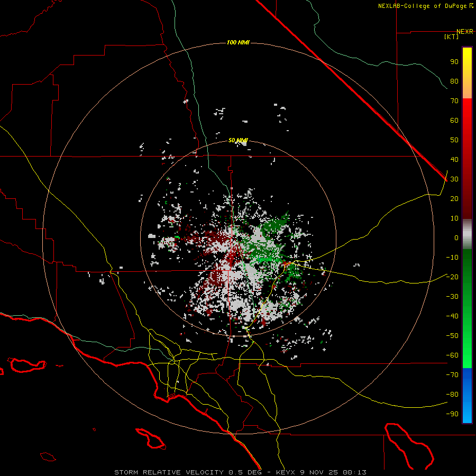
Task: Click the NEXR label at top right
Action: (465, 32)
